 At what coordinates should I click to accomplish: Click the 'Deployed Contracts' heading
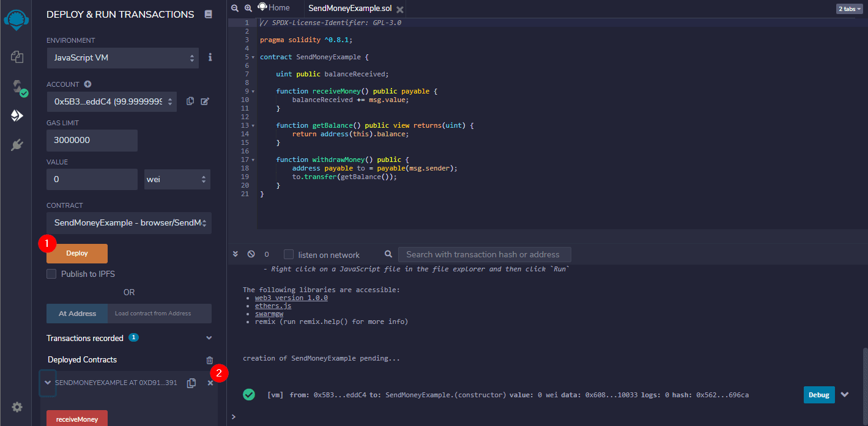[82, 359]
